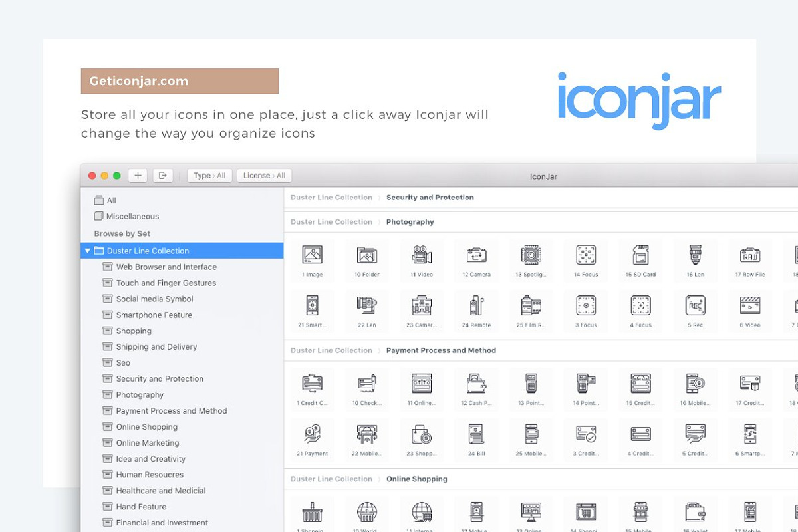This screenshot has width=798, height=532.
Task: Select Miscellaneous in the sidebar
Action: coord(126,216)
